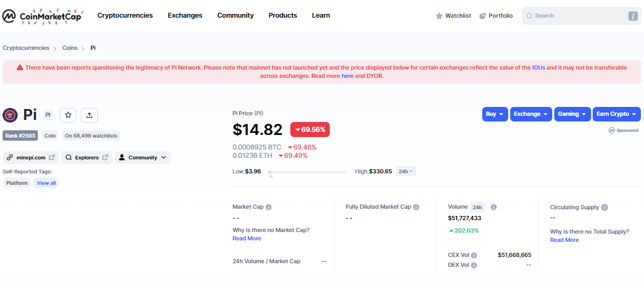Click CEX Vol info icon

(x=474, y=255)
